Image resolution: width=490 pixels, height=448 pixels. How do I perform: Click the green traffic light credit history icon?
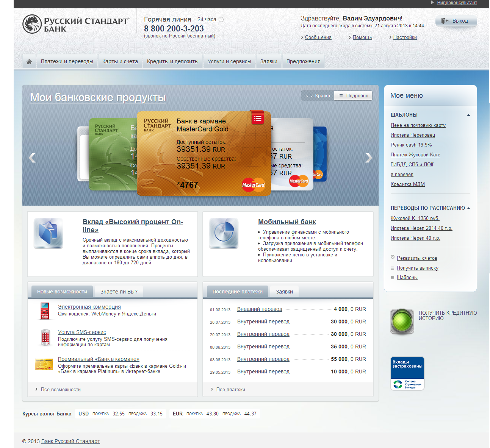pyautogui.click(x=402, y=322)
